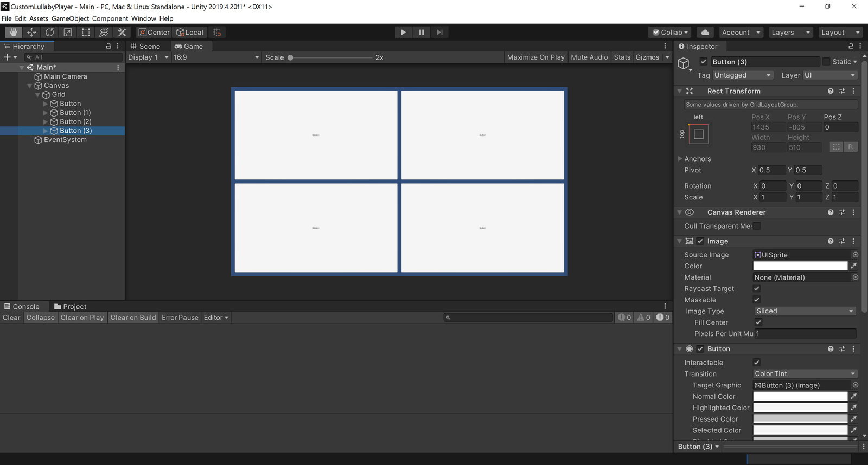
Task: Toggle Console Collapse button
Action: pyautogui.click(x=41, y=318)
